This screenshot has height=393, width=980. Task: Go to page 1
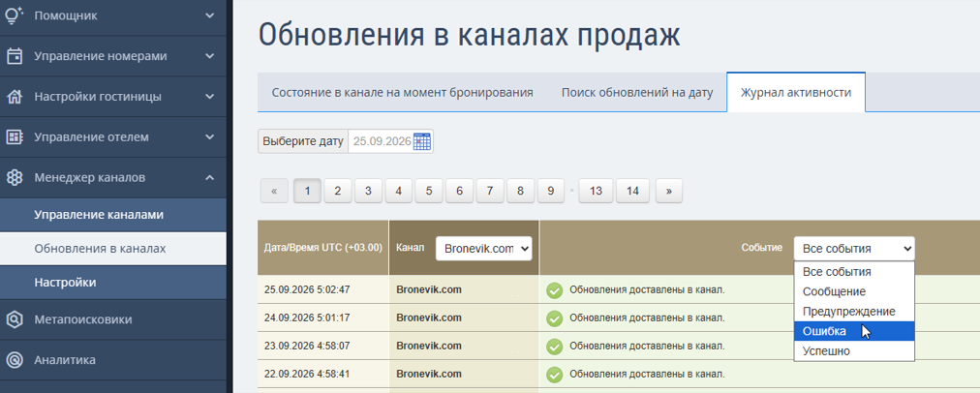pyautogui.click(x=307, y=192)
